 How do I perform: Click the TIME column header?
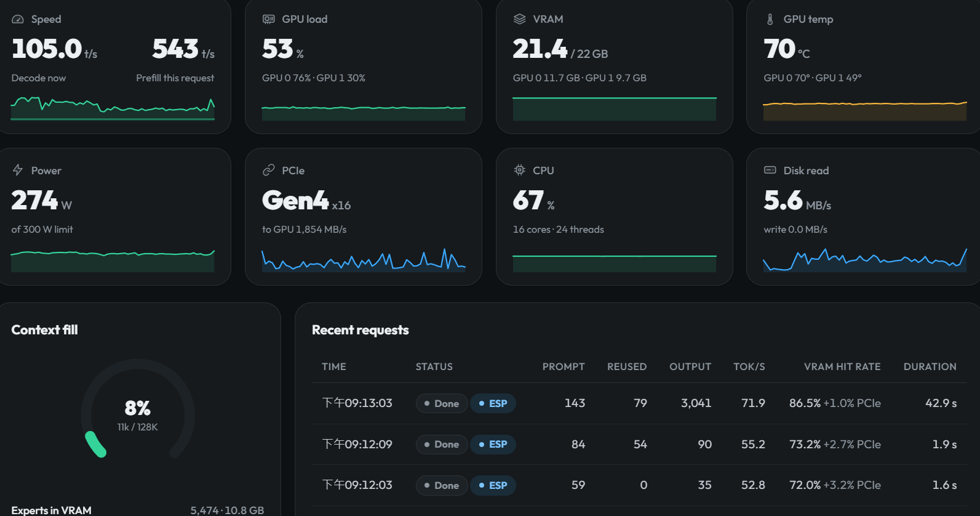pos(334,366)
